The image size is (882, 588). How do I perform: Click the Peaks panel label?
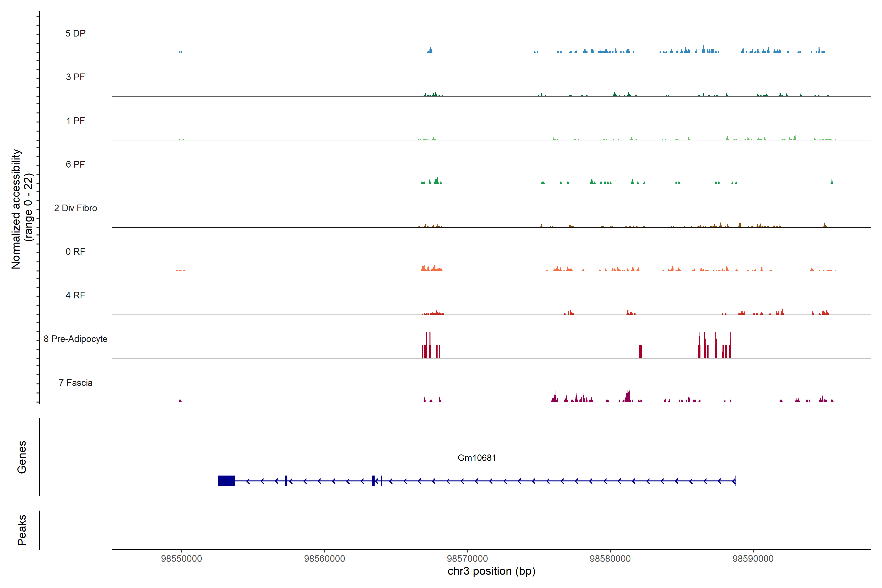coord(22,530)
